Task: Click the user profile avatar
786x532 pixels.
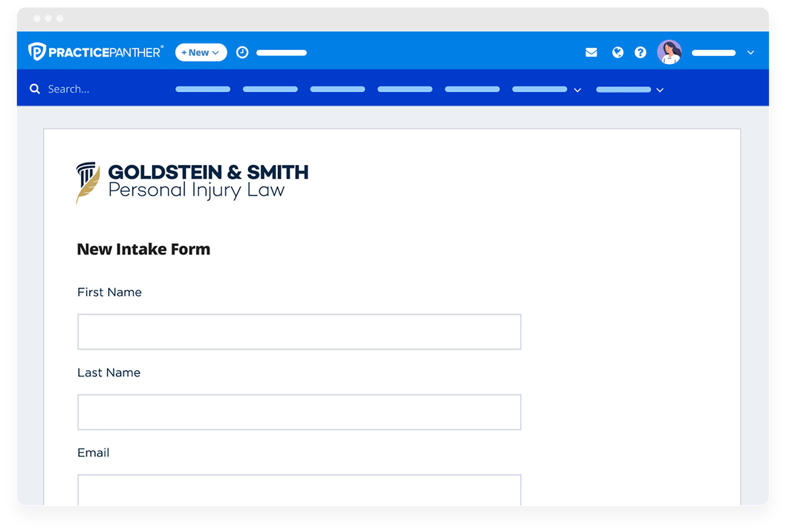Action: click(669, 52)
